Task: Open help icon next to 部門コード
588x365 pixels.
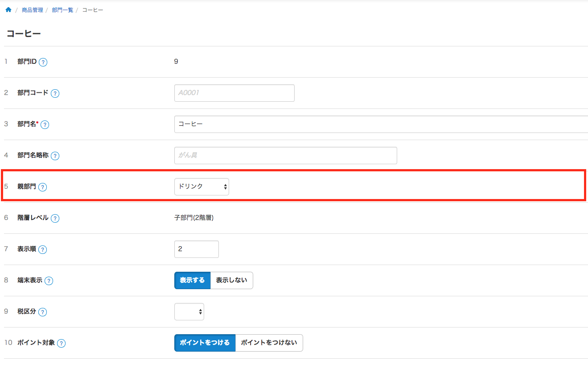Action: point(55,93)
